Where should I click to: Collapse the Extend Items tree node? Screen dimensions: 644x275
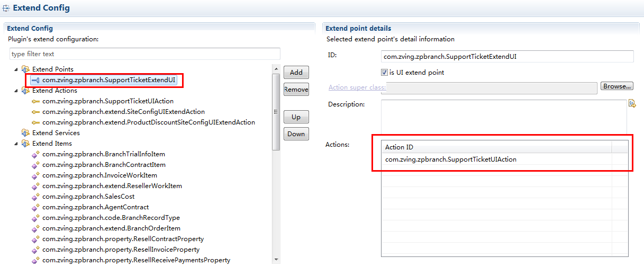pyautogui.click(x=16, y=144)
